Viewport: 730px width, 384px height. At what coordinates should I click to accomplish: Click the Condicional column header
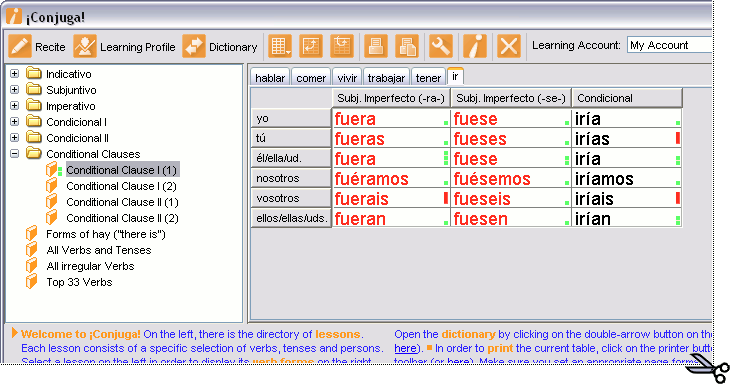coord(627,98)
